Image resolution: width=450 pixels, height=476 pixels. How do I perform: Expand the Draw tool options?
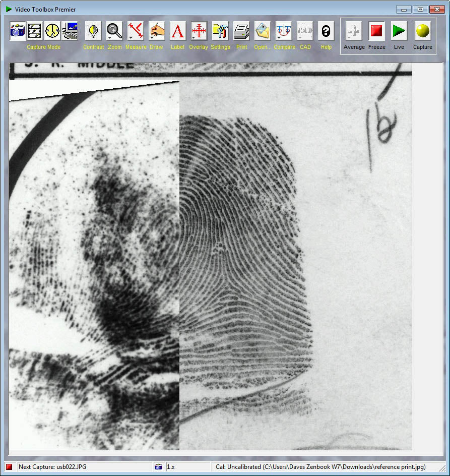pos(157,31)
